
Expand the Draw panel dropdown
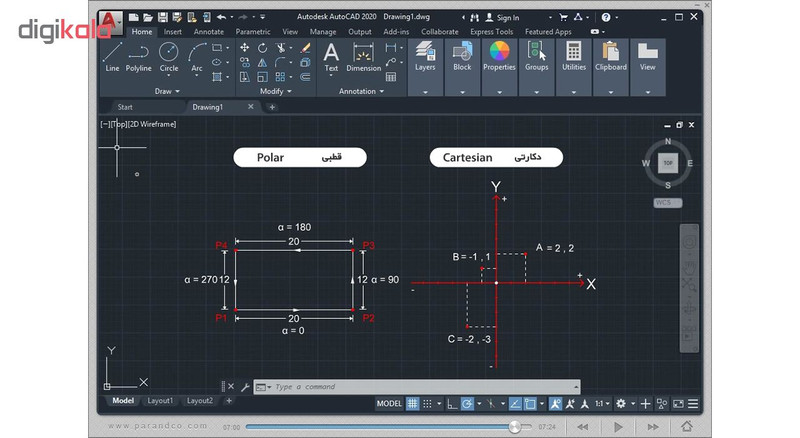tap(167, 91)
